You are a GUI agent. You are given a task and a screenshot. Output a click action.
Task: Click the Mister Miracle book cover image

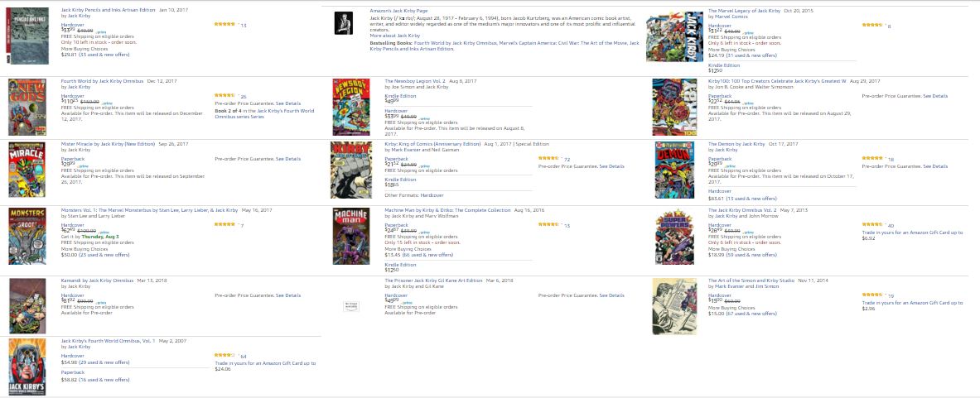tap(27, 170)
